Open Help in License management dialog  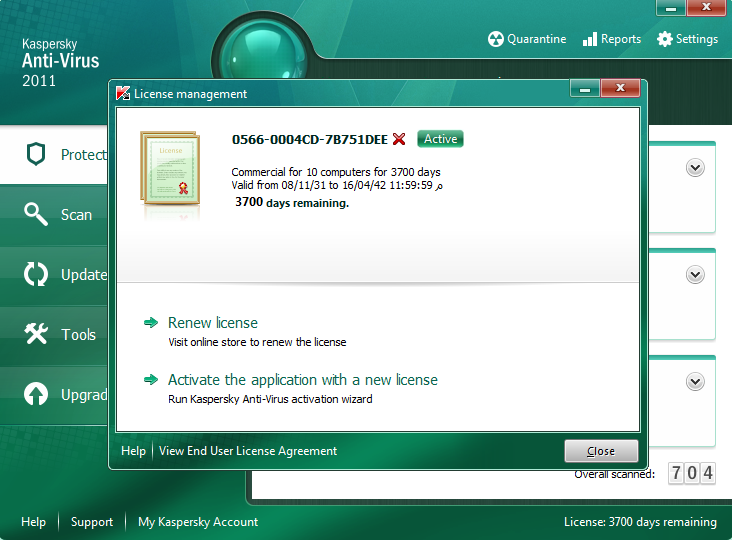click(x=134, y=451)
